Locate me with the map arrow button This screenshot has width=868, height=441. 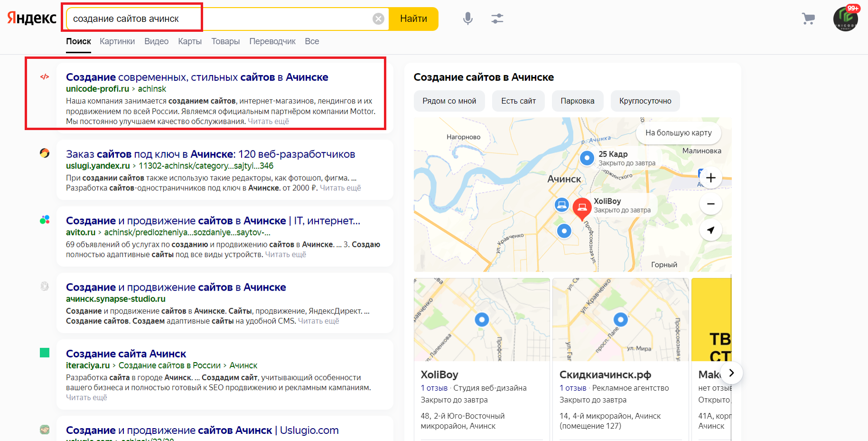[710, 230]
